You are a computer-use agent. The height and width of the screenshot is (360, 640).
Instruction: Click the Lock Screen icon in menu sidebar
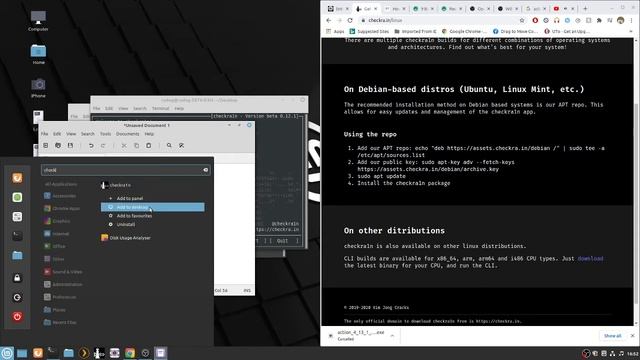(x=17, y=278)
